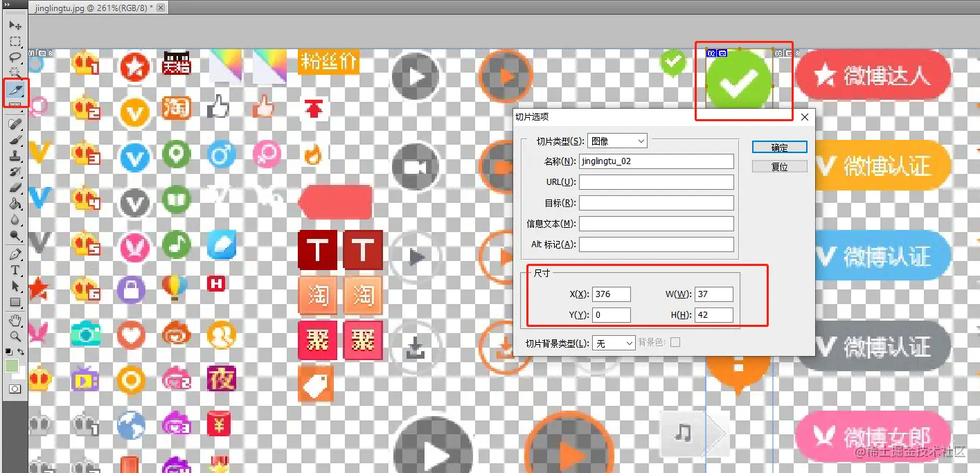The width and height of the screenshot is (980, 473).
Task: Reset default foreground and background colors
Action: pyautogui.click(x=9, y=352)
